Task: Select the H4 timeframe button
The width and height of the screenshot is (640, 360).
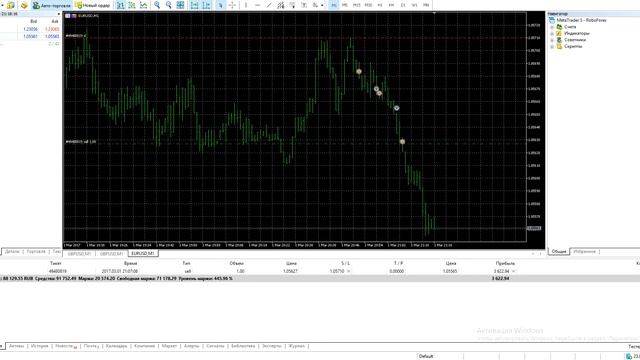Action: pos(391,5)
